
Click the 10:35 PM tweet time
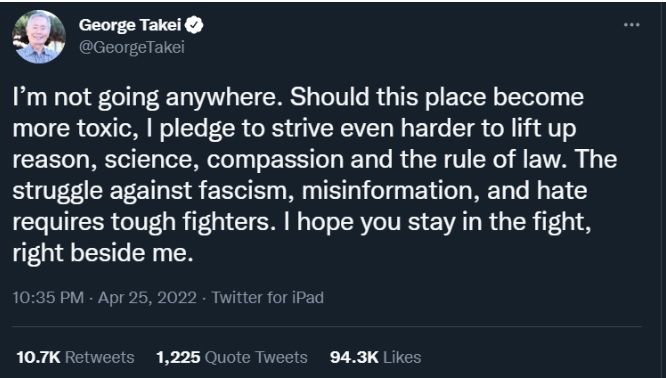click(x=48, y=297)
